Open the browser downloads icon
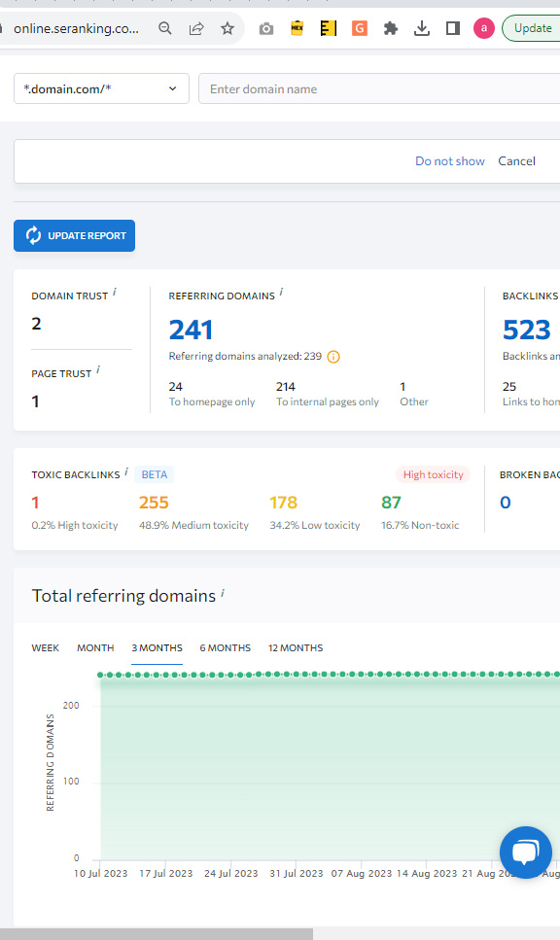The image size is (560, 940). [422, 28]
